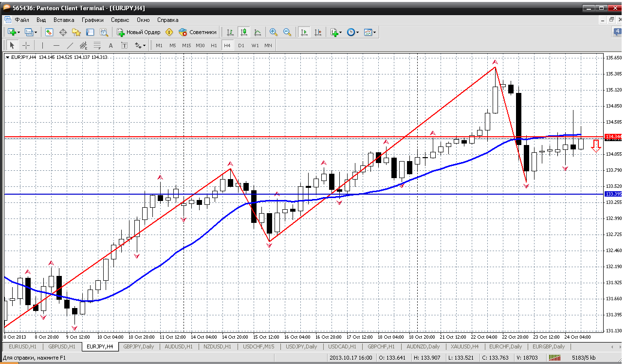627x364 pixels.
Task: Insert Fibonacci retracement tool
Action: click(97, 45)
